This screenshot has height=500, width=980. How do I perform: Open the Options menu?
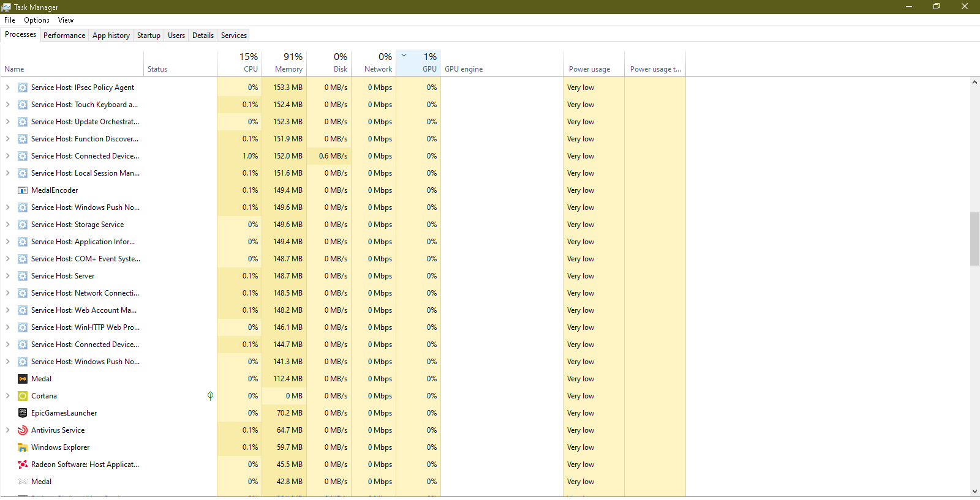(x=37, y=20)
